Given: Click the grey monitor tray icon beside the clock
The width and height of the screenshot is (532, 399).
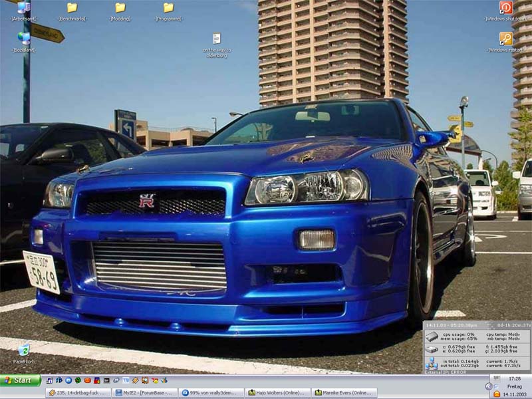Looking at the screenshot, I should (x=497, y=378).
